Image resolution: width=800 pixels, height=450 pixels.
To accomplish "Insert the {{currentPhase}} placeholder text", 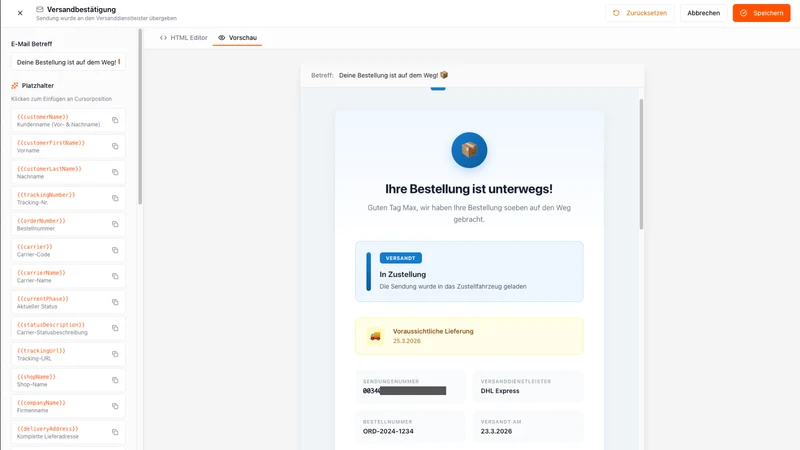I will coord(43,299).
